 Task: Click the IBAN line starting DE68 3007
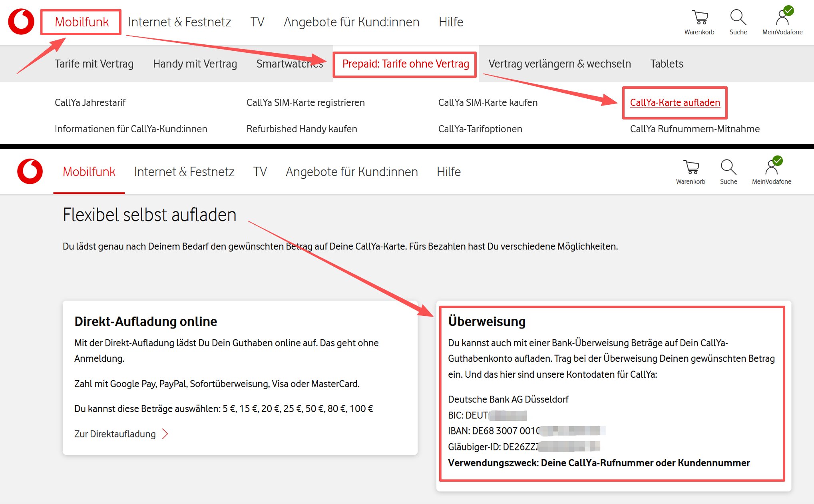527,431
